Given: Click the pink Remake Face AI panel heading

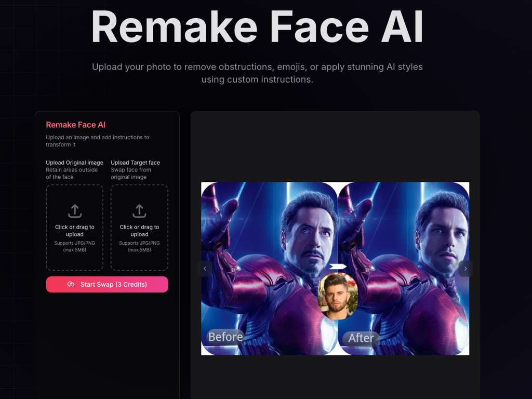Looking at the screenshot, I should (x=76, y=125).
